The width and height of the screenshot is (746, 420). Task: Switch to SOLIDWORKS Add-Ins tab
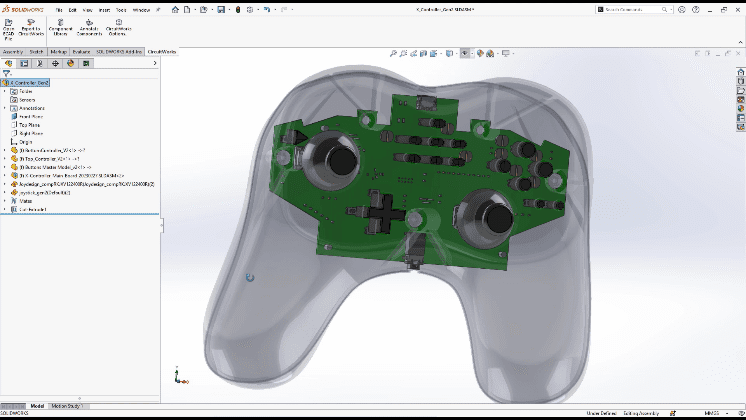point(119,52)
